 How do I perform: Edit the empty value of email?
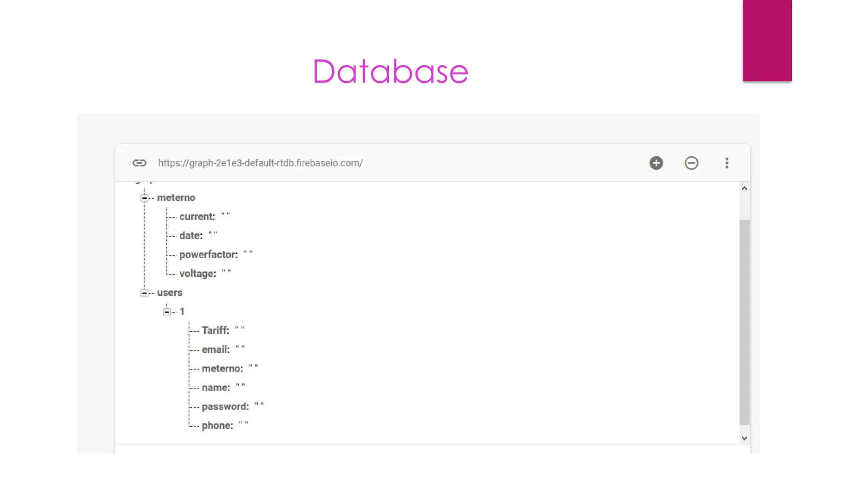(x=240, y=348)
